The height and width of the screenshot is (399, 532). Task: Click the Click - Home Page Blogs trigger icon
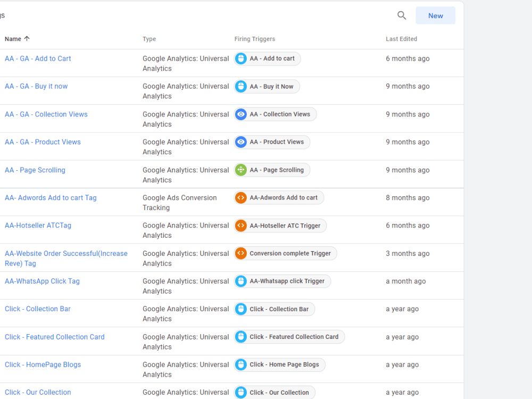pyautogui.click(x=241, y=364)
